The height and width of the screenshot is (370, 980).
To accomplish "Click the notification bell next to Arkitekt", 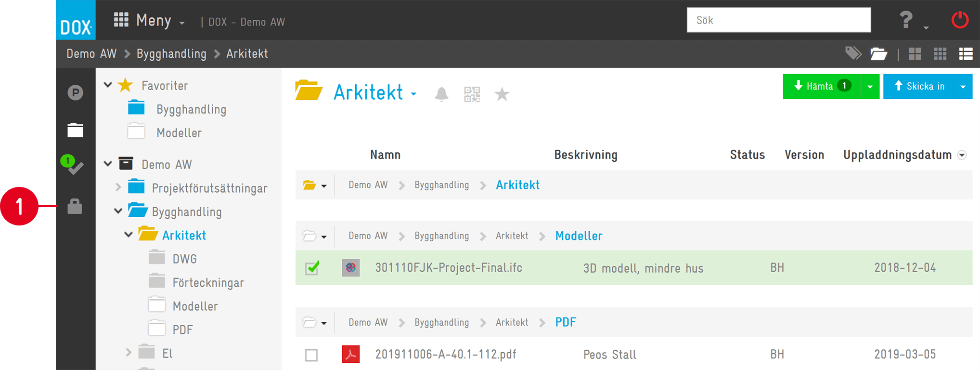I will tap(441, 94).
